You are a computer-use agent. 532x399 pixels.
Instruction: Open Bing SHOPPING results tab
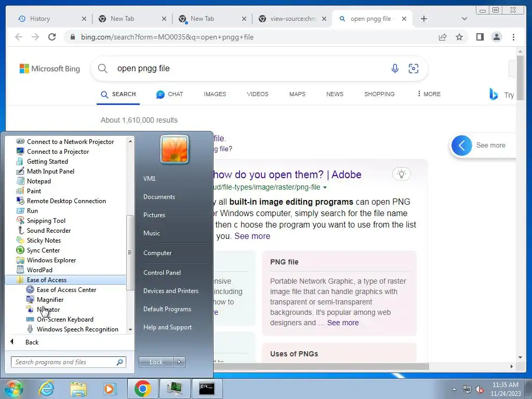(x=379, y=94)
